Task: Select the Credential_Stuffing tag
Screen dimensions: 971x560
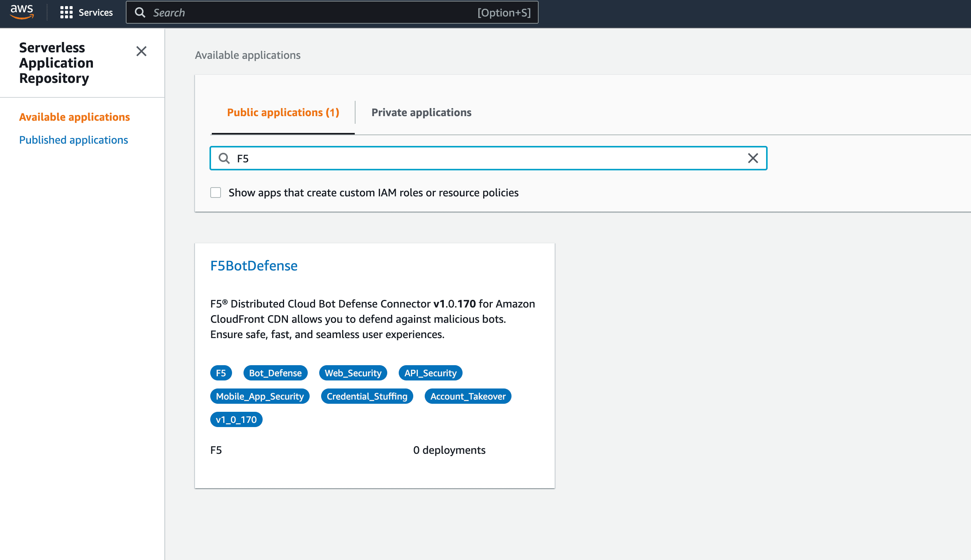Action: click(x=367, y=396)
